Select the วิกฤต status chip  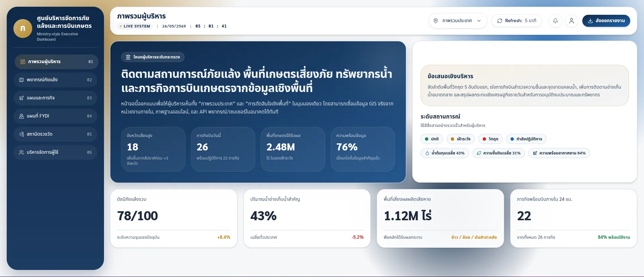(490, 139)
